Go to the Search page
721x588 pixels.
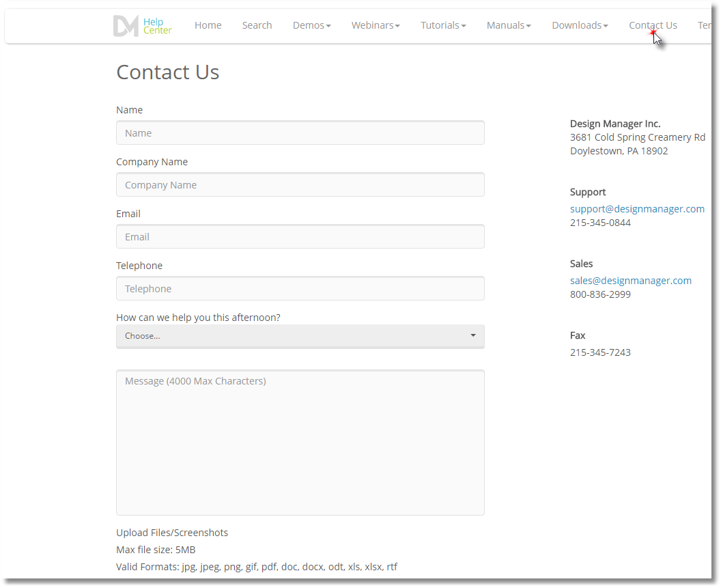tap(257, 25)
